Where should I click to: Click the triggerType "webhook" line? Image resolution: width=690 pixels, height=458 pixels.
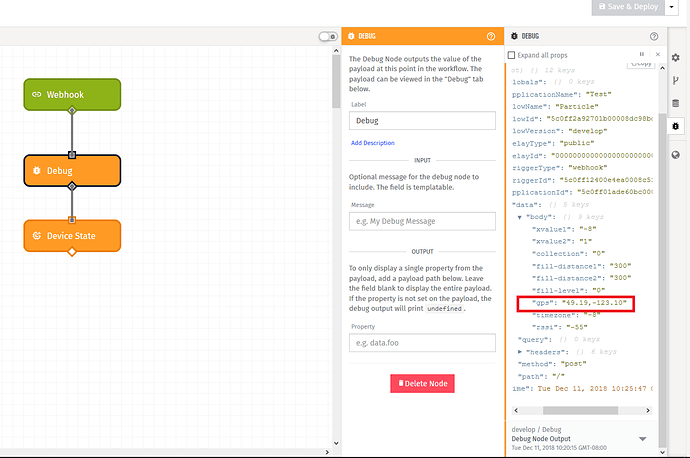tap(559, 168)
